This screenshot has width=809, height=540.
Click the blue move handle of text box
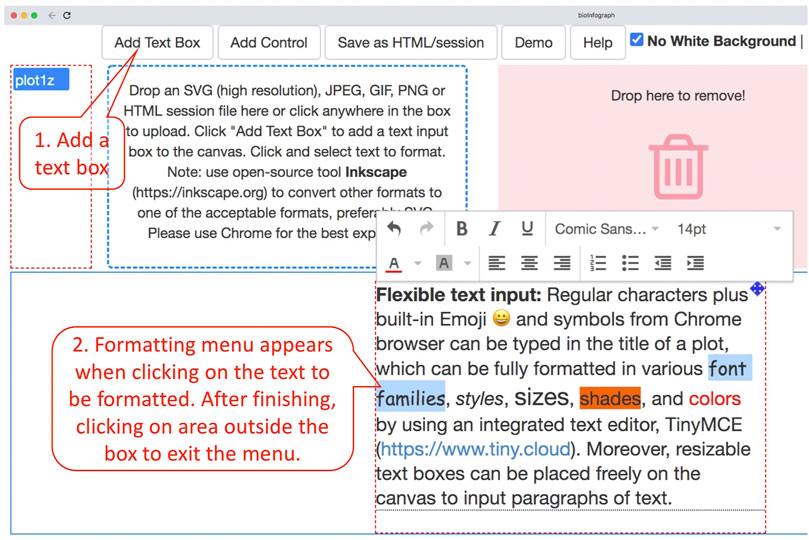click(x=757, y=288)
